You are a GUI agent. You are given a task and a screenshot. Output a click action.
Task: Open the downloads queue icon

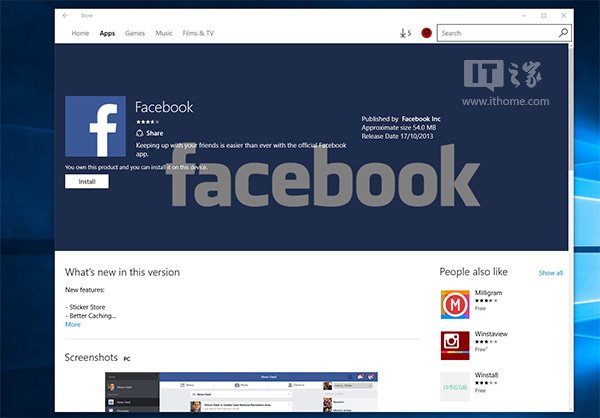click(x=404, y=33)
